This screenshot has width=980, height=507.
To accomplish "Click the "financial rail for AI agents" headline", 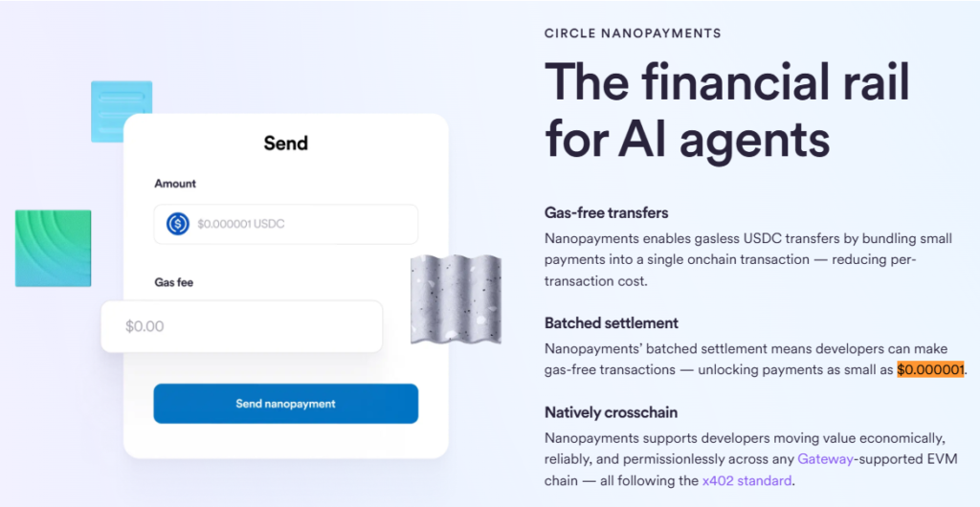I will 726,110.
